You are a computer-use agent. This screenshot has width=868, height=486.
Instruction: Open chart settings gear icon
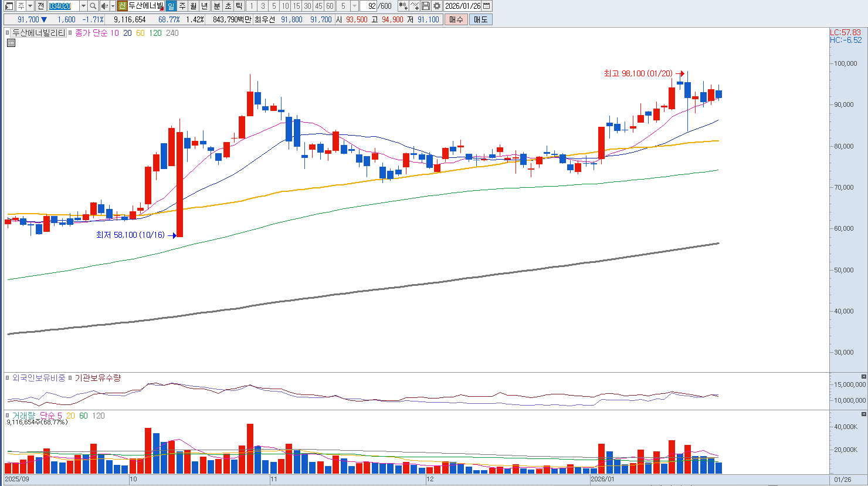(437, 6)
